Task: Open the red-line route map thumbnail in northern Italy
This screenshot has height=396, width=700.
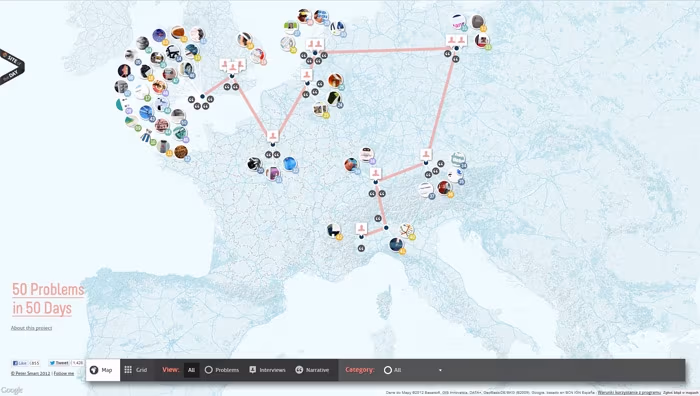Action: point(406,230)
